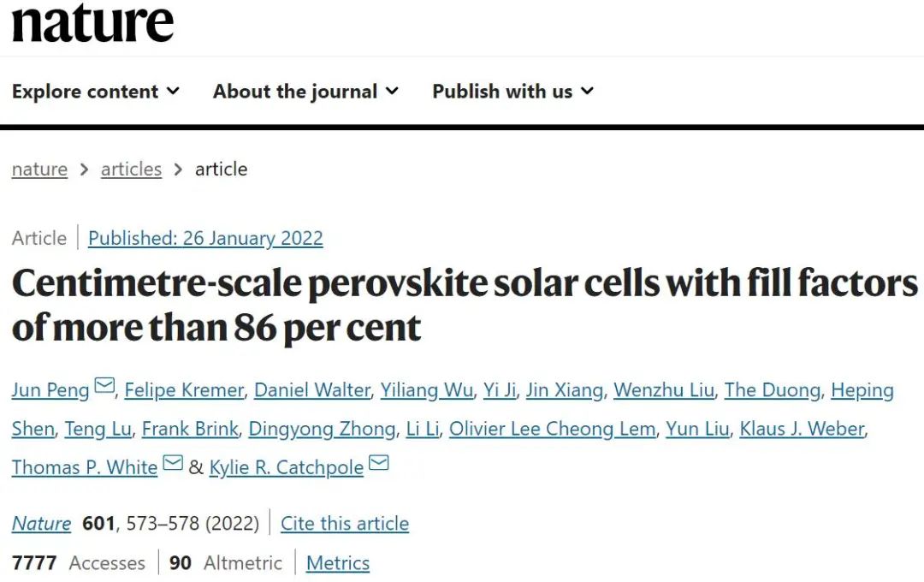Viewport: 924px width, 582px height.
Task: Click the Klaus J. Weber author name
Action: tap(802, 430)
